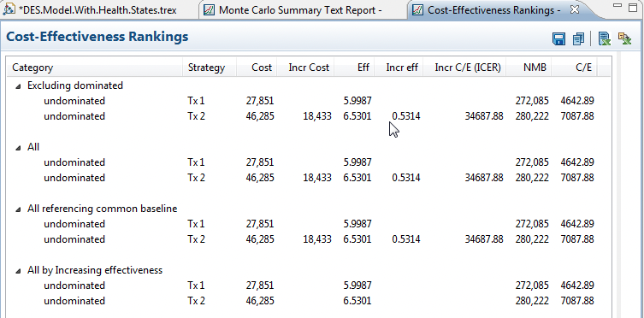Image resolution: width=644 pixels, height=318 pixels.
Task: Click the Strategy column header
Action: point(206,68)
